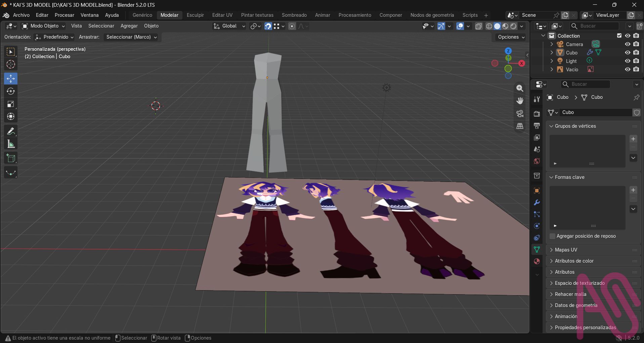This screenshot has width=644, height=343.
Task: Select the Select Box tool
Action: coord(11,52)
